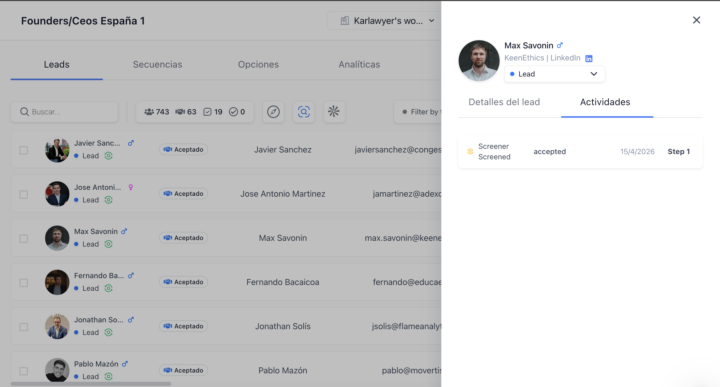Click gender icon beside Pablo Mazón name
Screen dimensions: 720x387
pos(125,364)
